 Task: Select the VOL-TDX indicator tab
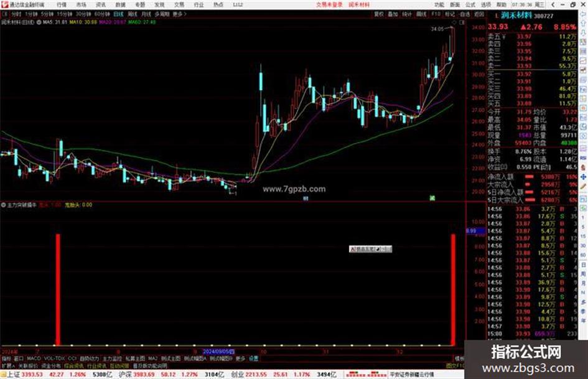(x=54, y=358)
